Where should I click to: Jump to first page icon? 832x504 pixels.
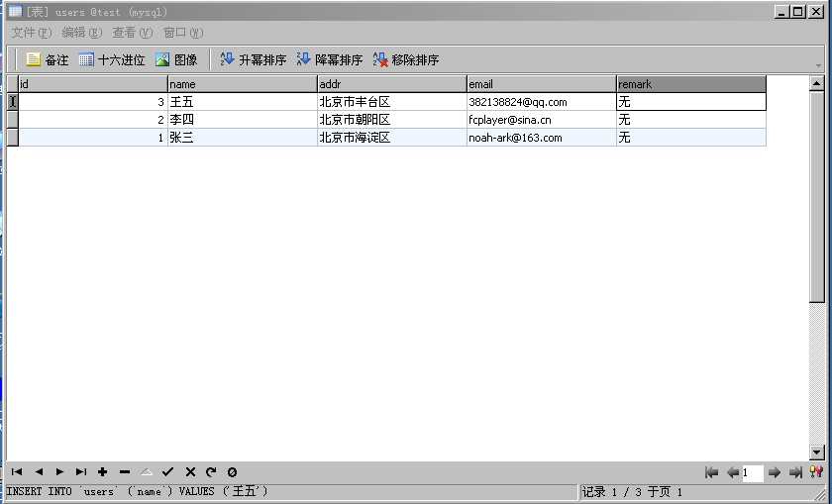(x=711, y=472)
